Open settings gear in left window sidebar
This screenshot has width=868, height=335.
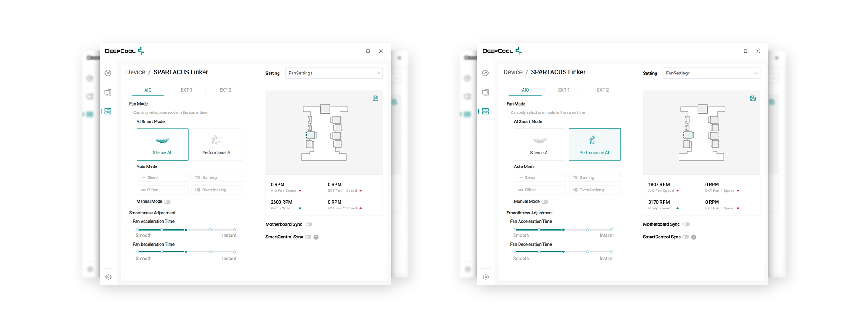(x=108, y=277)
